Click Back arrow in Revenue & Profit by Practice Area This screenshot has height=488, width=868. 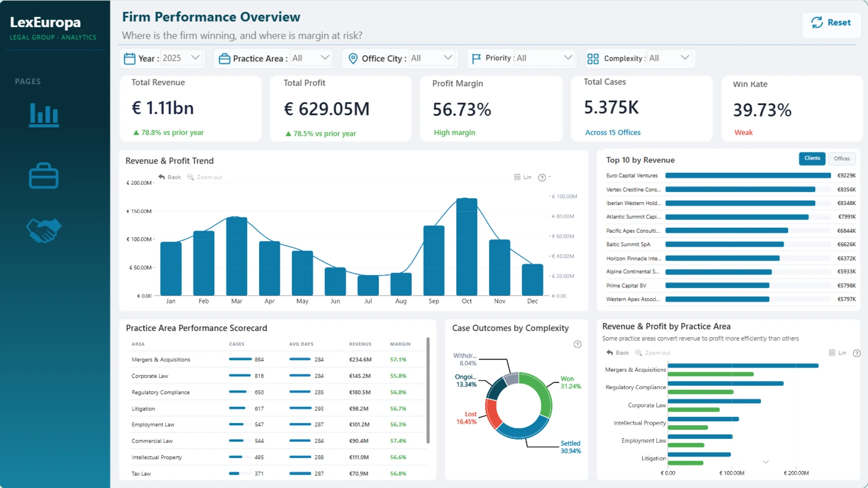(610, 353)
